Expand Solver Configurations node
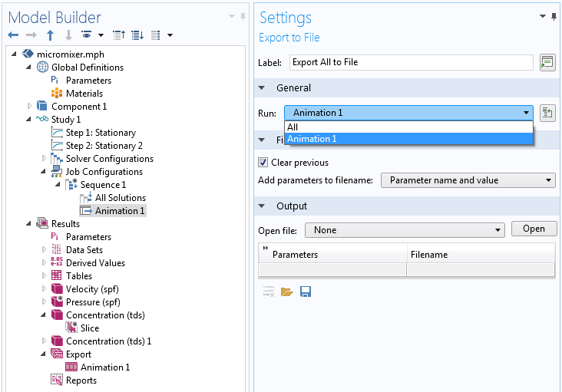 click(x=44, y=158)
